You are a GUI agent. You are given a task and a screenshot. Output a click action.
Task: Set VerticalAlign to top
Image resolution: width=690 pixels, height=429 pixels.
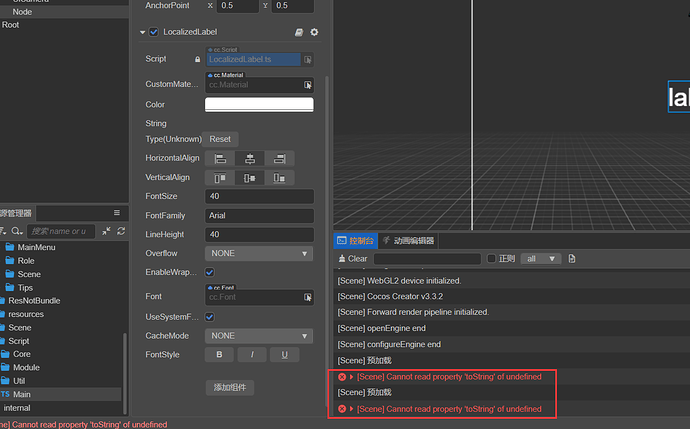220,178
